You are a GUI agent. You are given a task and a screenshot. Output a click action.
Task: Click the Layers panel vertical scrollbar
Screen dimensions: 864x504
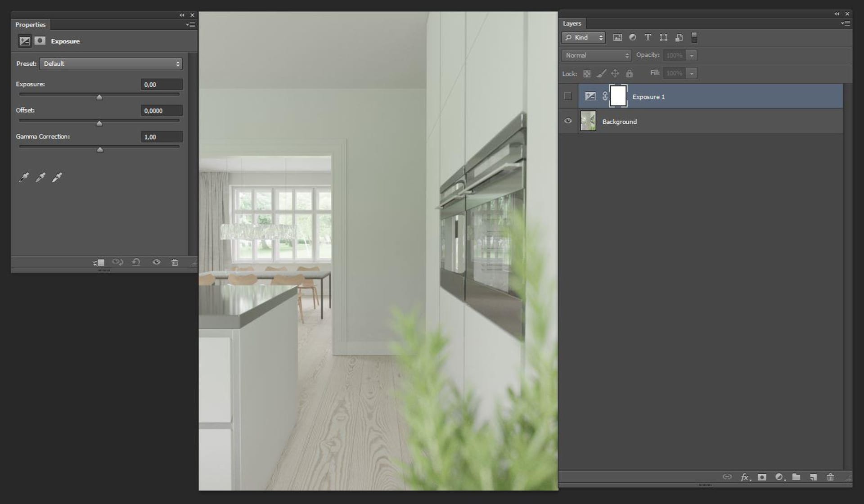848,277
